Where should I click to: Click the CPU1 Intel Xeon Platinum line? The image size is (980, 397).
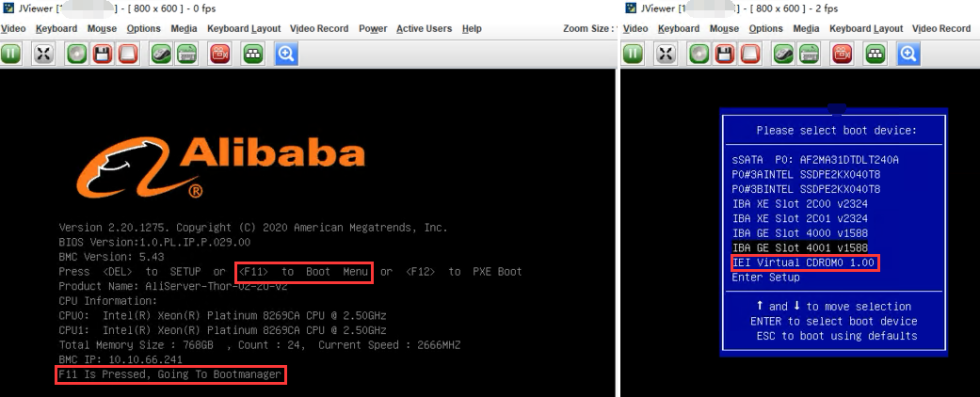(222, 330)
